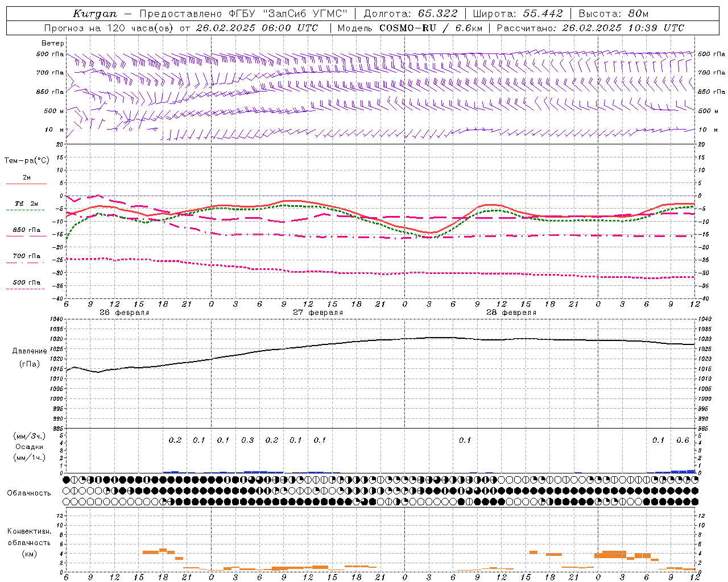Select the text Предоставлено ФГБУ "ЗапСиб УГМС"
The height and width of the screenshot is (582, 728).
[x=243, y=14]
